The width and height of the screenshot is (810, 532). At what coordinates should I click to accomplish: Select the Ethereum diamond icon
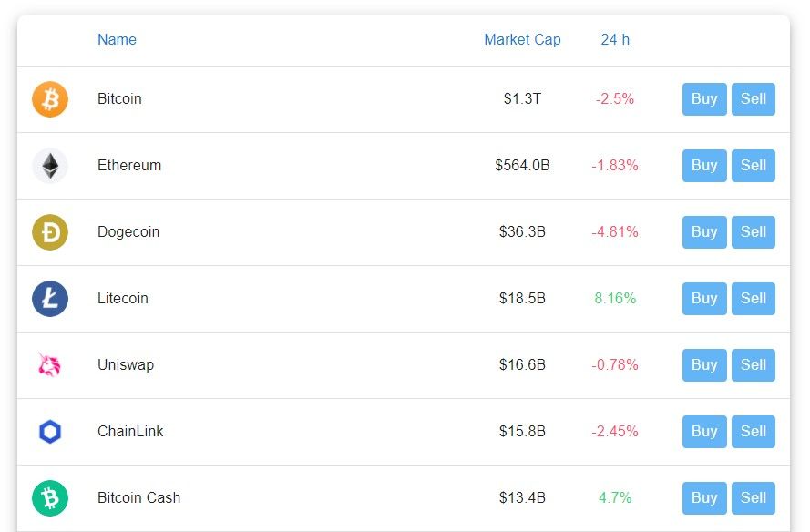(50, 166)
